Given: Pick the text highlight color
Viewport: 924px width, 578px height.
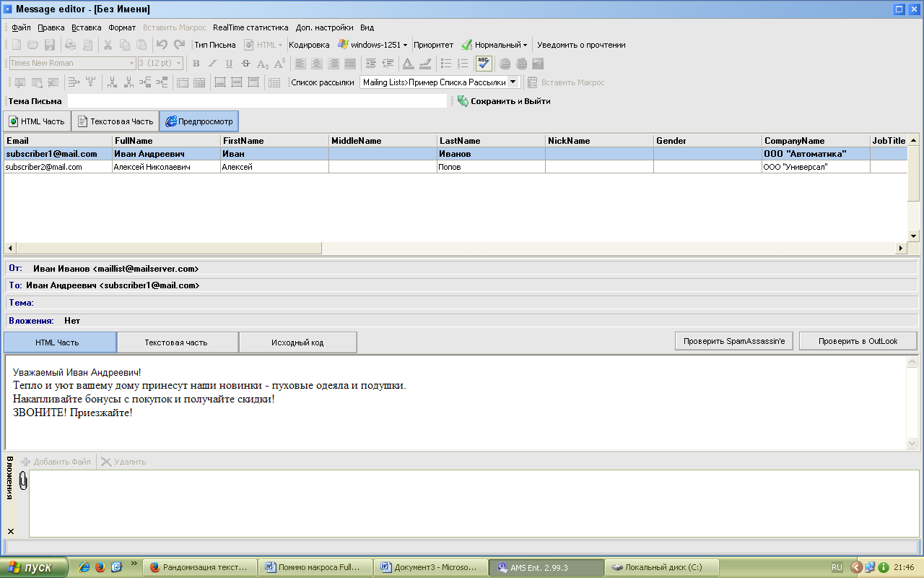Looking at the screenshot, I should click(425, 64).
